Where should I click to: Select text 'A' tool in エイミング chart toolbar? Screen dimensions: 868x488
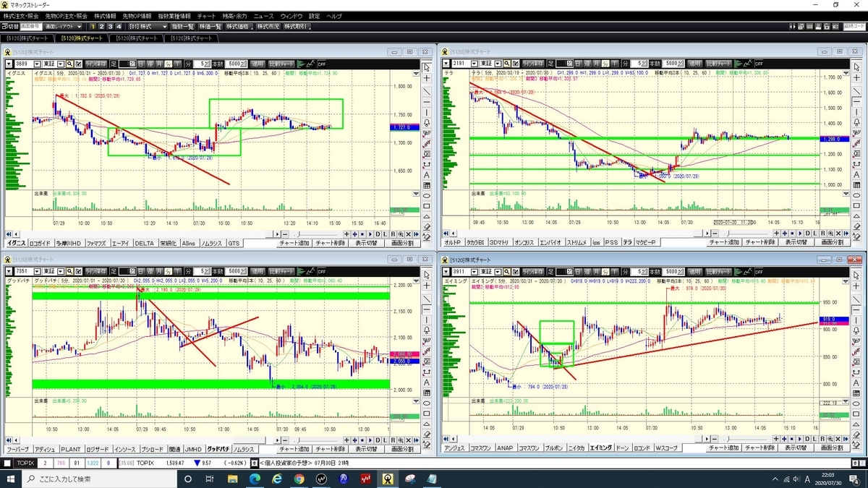pyautogui.click(x=856, y=383)
